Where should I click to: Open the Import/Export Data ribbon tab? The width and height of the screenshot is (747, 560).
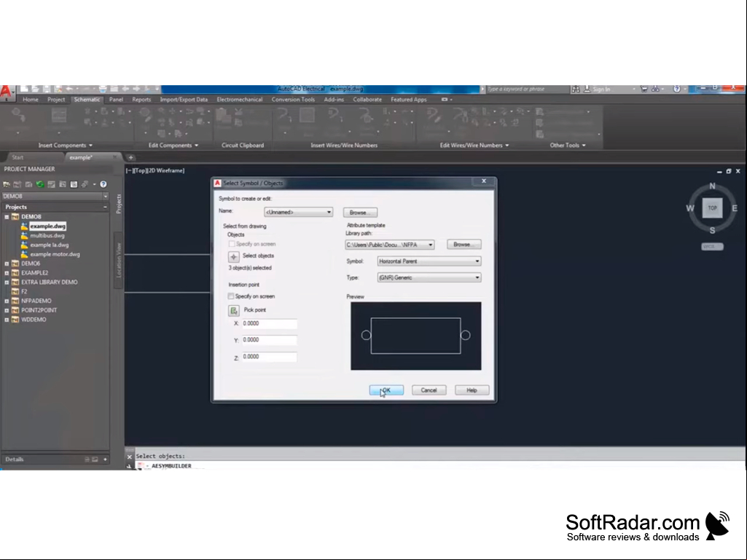(184, 100)
